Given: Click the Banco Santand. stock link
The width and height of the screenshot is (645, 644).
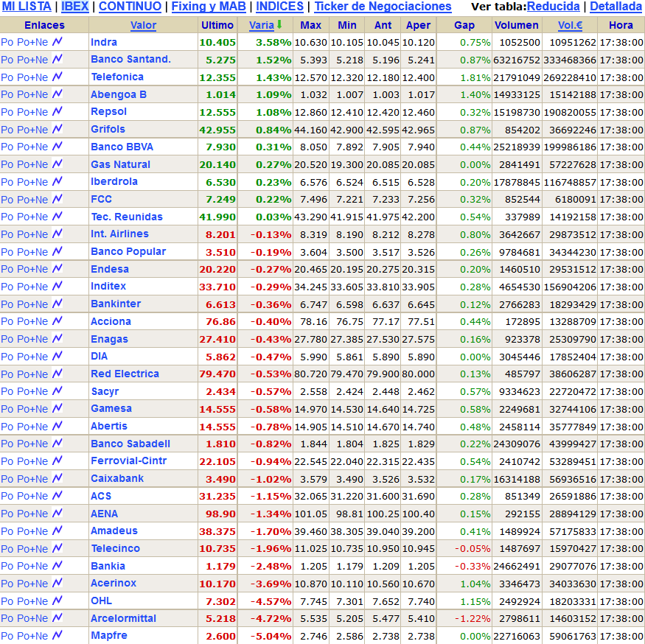Looking at the screenshot, I should (130, 59).
